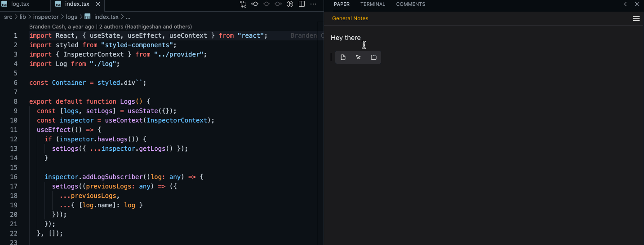Select the index.tsx editor tab

coord(77,4)
